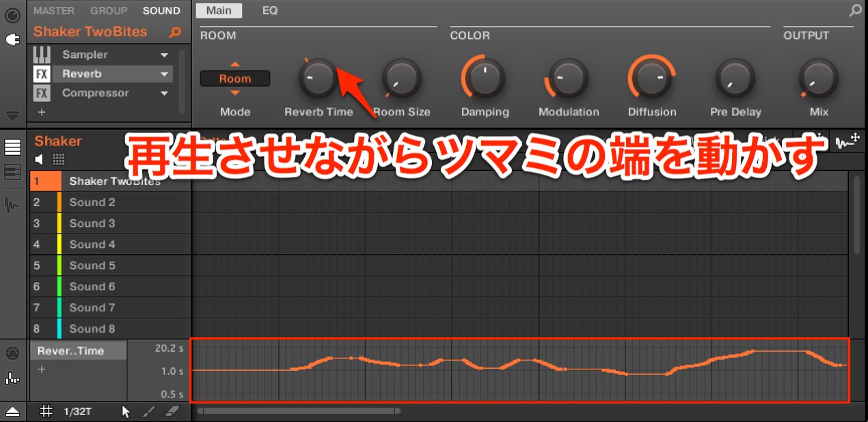Open the EQ parameter page
This screenshot has width=868, height=422.
tap(270, 11)
